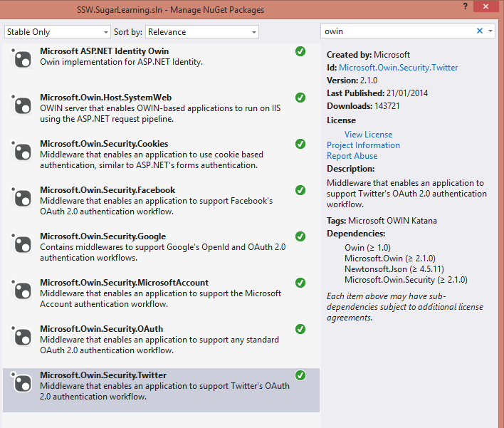Click the Microsoft.Owin.Security.Google package icon

pyautogui.click(x=23, y=244)
